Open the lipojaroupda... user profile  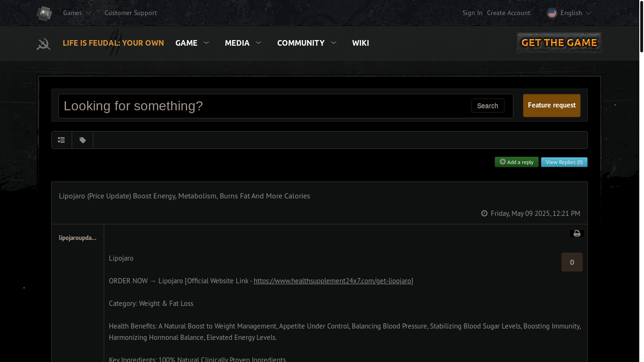[78, 238]
